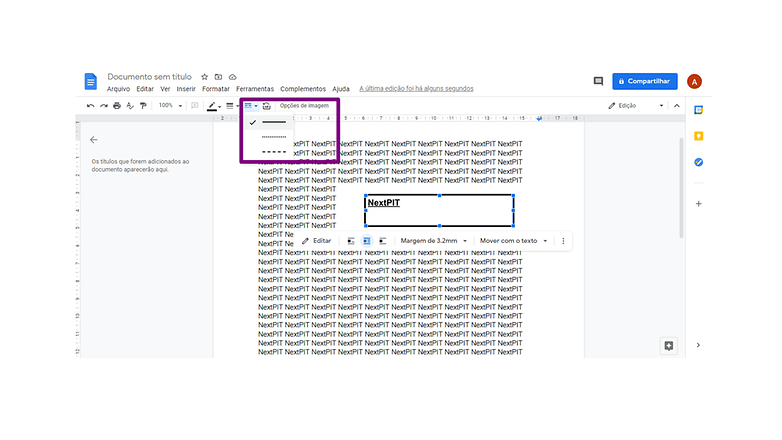The width and height of the screenshot is (782, 440).
Task: Print the document
Action: coord(117,106)
